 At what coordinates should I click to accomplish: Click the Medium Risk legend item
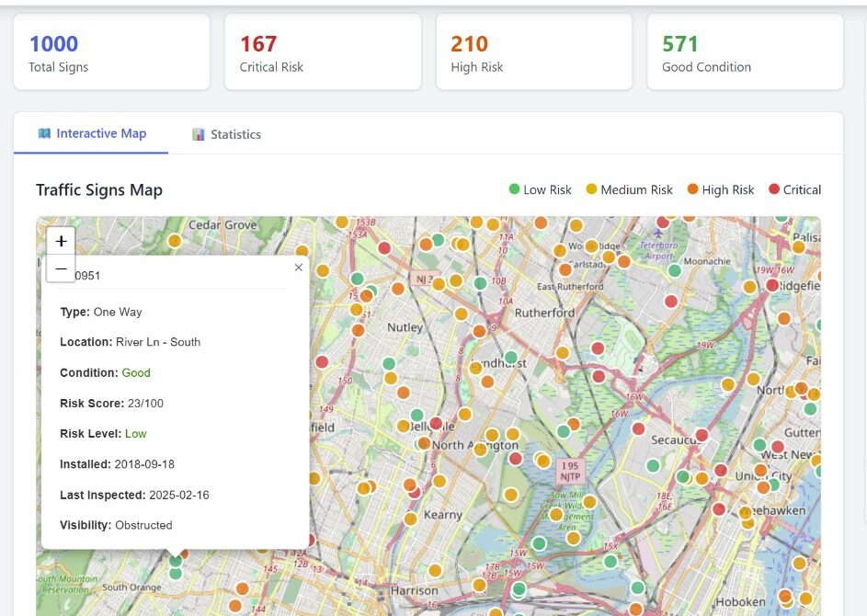(x=630, y=189)
